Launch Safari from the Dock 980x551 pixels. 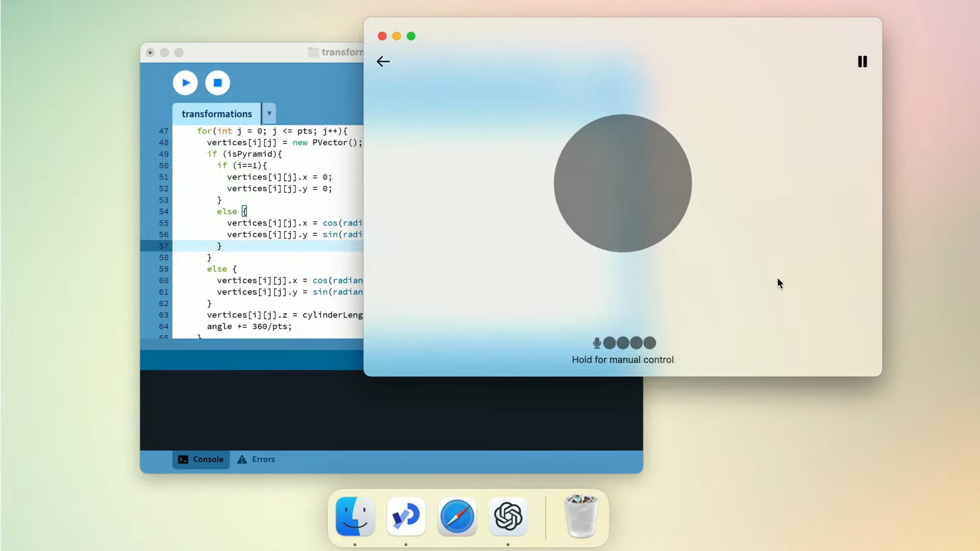457,516
